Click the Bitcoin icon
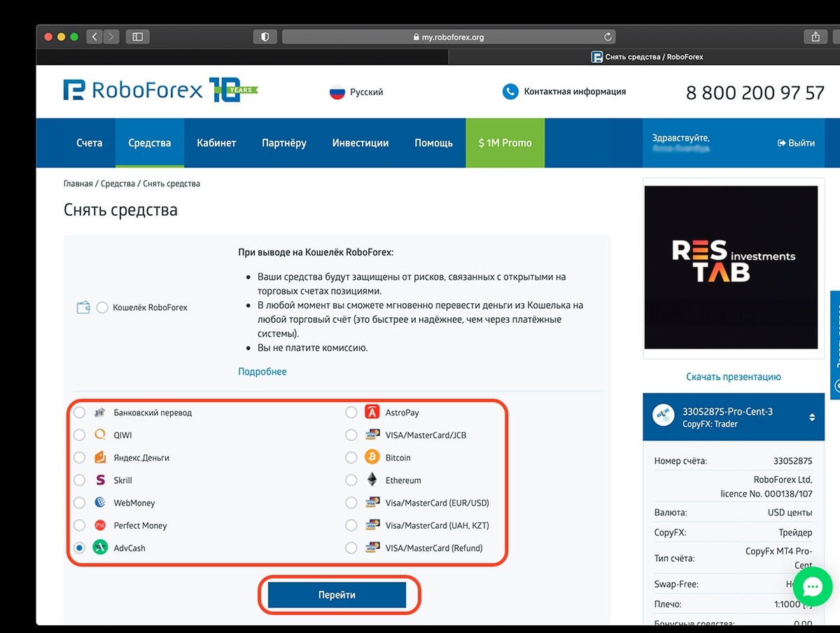840x633 pixels. pos(372,457)
